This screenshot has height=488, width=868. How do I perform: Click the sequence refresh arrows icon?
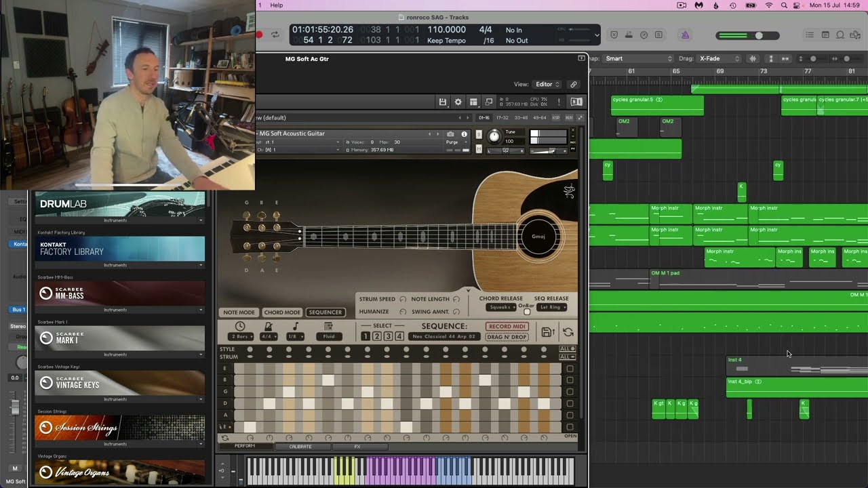point(568,332)
